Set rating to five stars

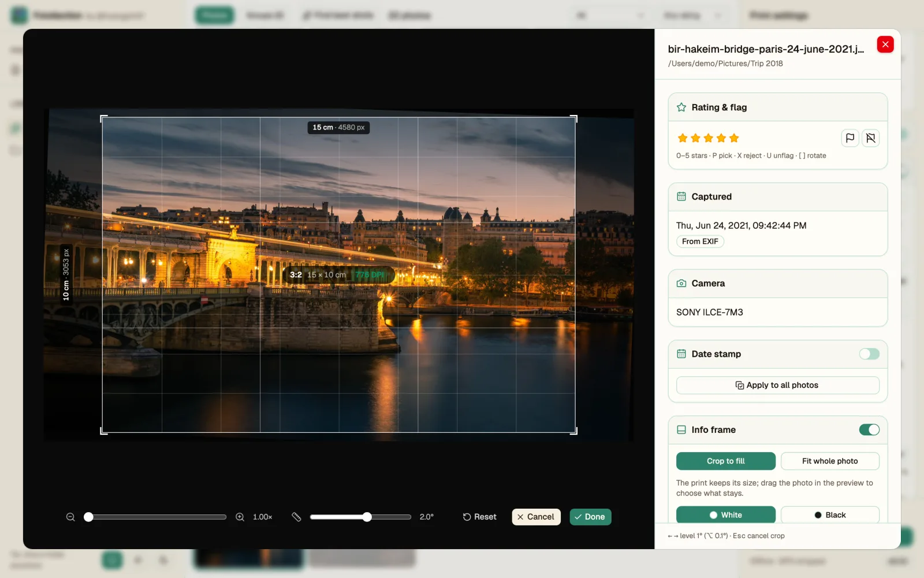pos(734,138)
